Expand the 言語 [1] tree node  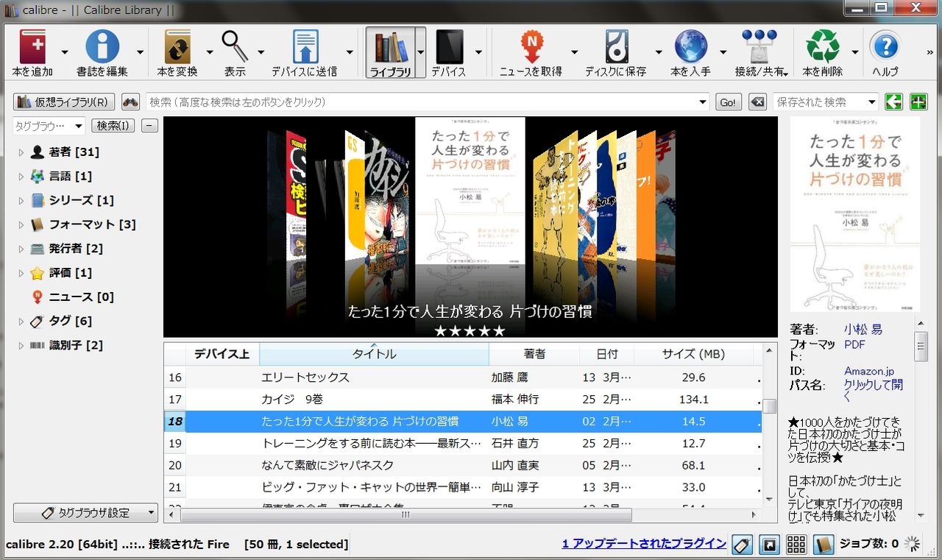click(21, 177)
